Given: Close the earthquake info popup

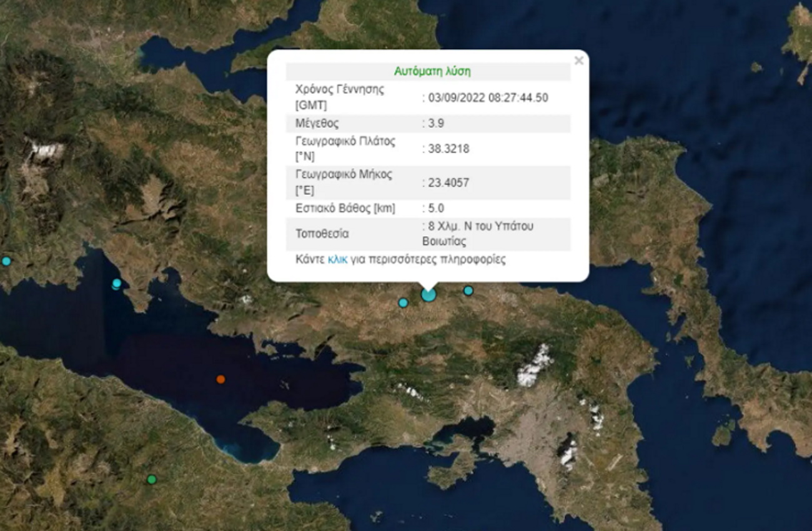Looking at the screenshot, I should click(x=578, y=61).
